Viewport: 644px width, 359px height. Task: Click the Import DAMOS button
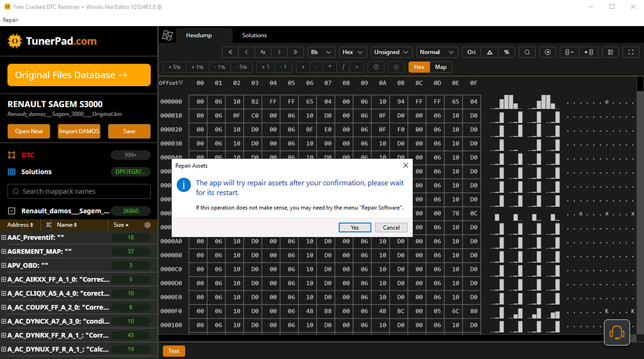coord(79,131)
